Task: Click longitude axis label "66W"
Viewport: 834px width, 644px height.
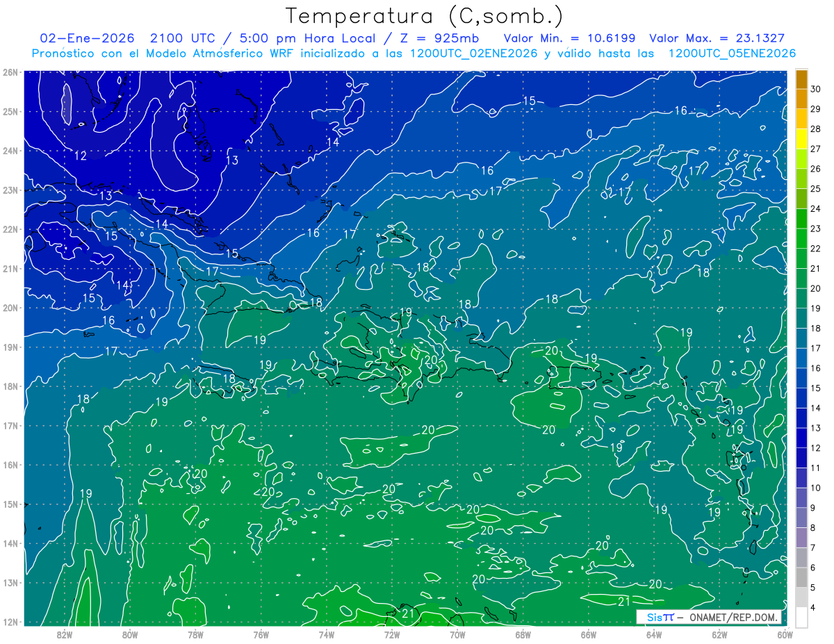Action: (589, 634)
